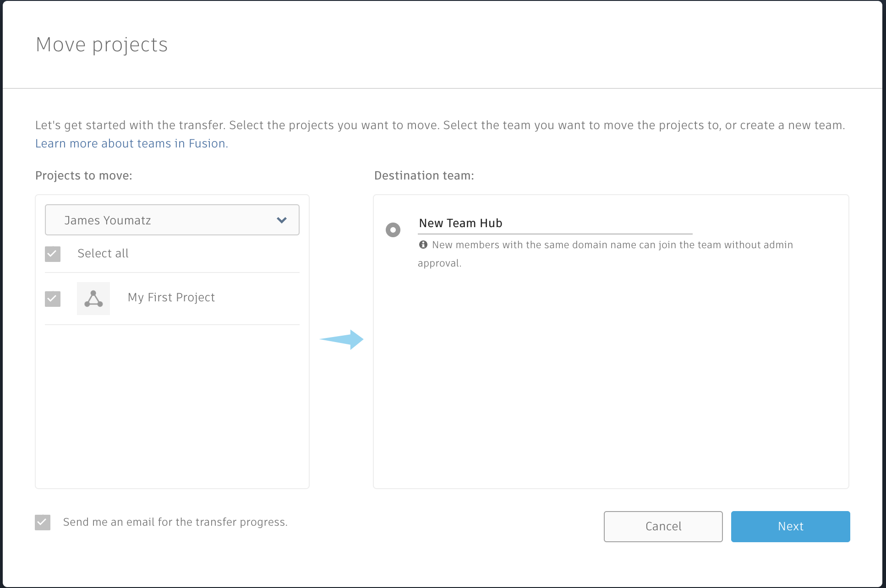Click the Move projects dialog title
The height and width of the screenshot is (588, 886).
102,45
